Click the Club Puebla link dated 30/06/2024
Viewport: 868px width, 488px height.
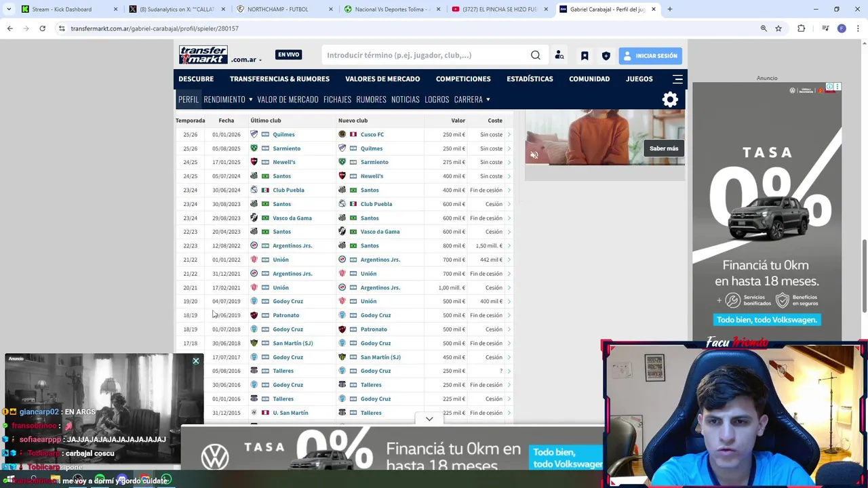[x=288, y=190]
